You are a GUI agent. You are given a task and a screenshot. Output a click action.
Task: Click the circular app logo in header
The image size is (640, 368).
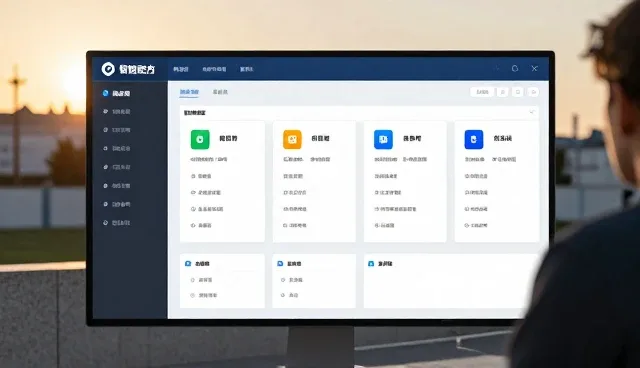click(x=108, y=69)
